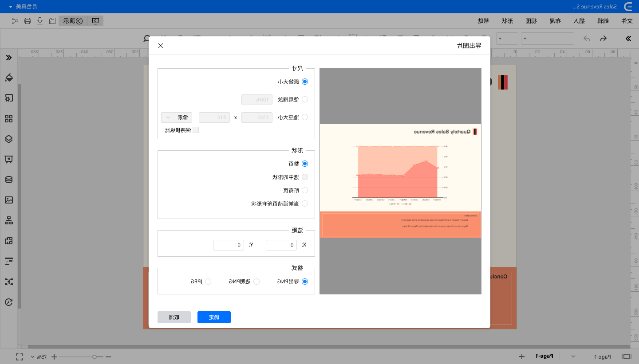Select the JPEG format radio button

point(208,282)
